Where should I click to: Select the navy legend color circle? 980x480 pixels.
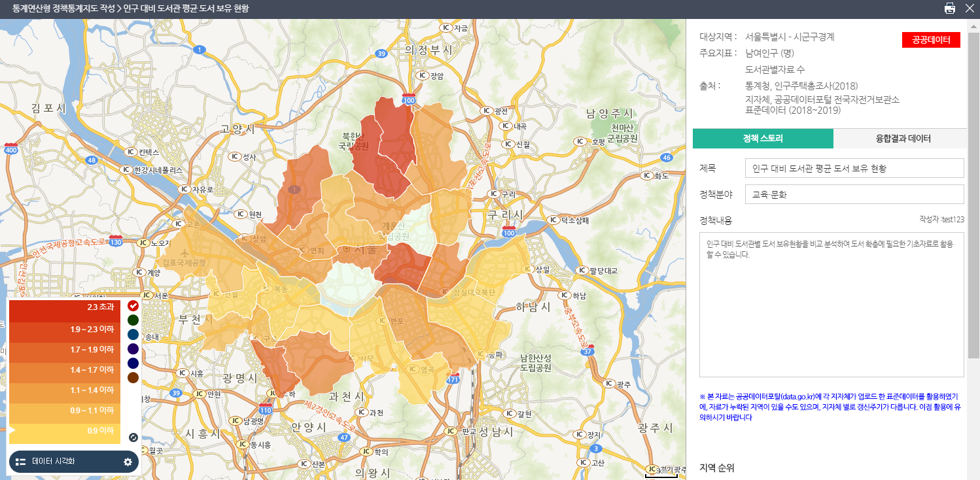point(133,363)
